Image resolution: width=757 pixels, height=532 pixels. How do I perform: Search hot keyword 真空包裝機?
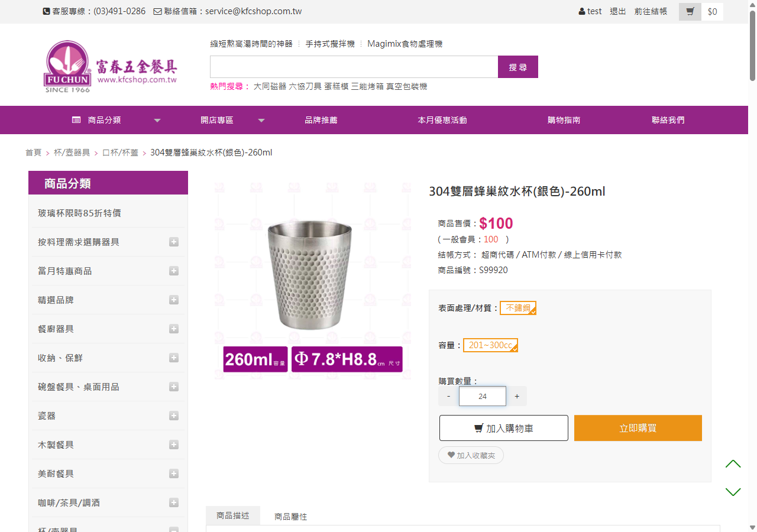pos(407,86)
